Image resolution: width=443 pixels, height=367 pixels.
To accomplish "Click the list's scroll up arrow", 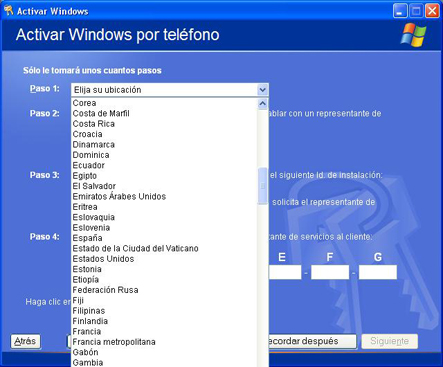I will pos(262,104).
